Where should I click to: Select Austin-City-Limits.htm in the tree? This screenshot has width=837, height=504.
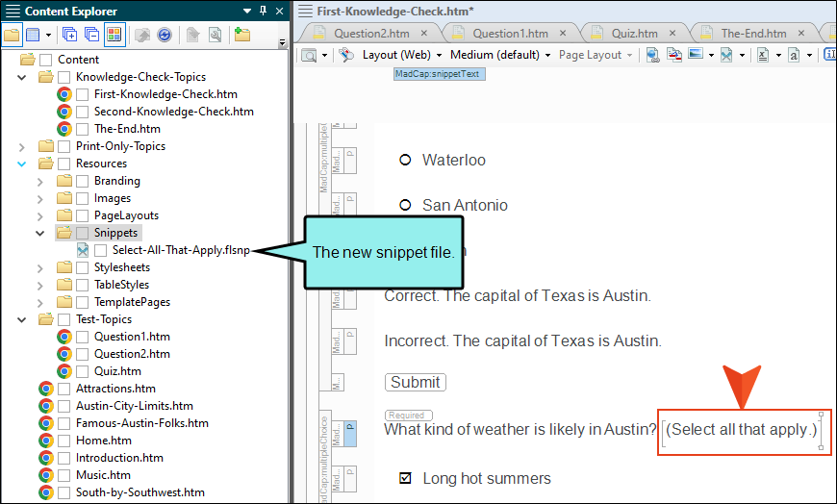(134, 406)
